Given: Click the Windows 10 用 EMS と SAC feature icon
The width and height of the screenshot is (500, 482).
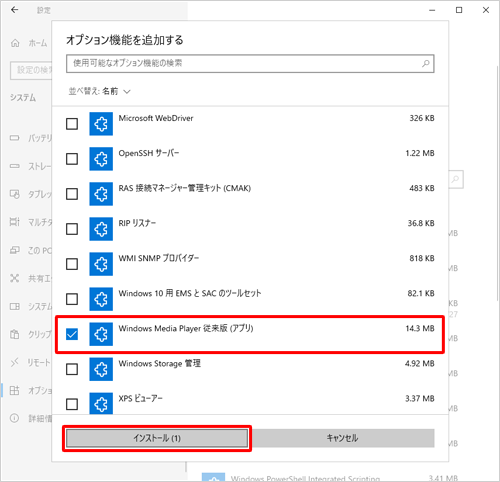Looking at the screenshot, I should click(x=101, y=299).
